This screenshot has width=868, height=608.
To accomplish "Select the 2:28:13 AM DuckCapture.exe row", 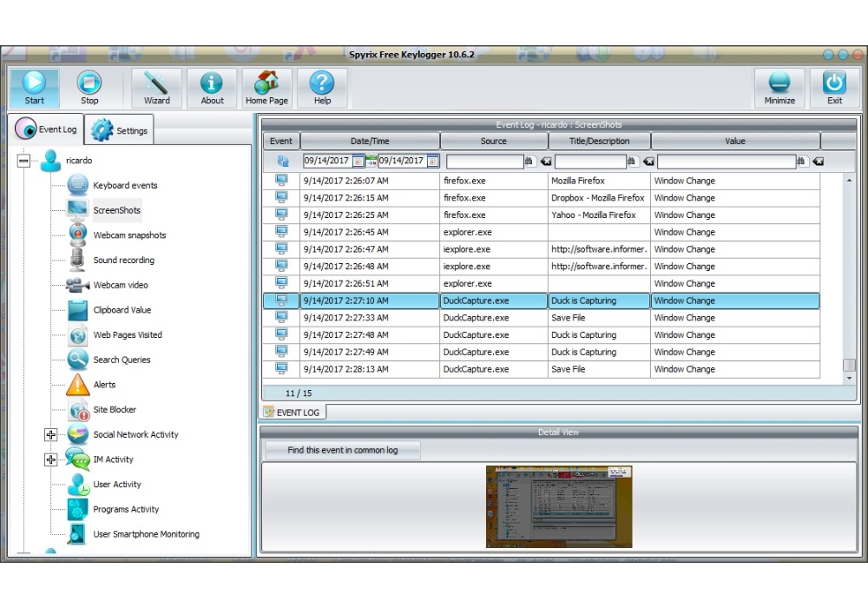I will [x=541, y=369].
